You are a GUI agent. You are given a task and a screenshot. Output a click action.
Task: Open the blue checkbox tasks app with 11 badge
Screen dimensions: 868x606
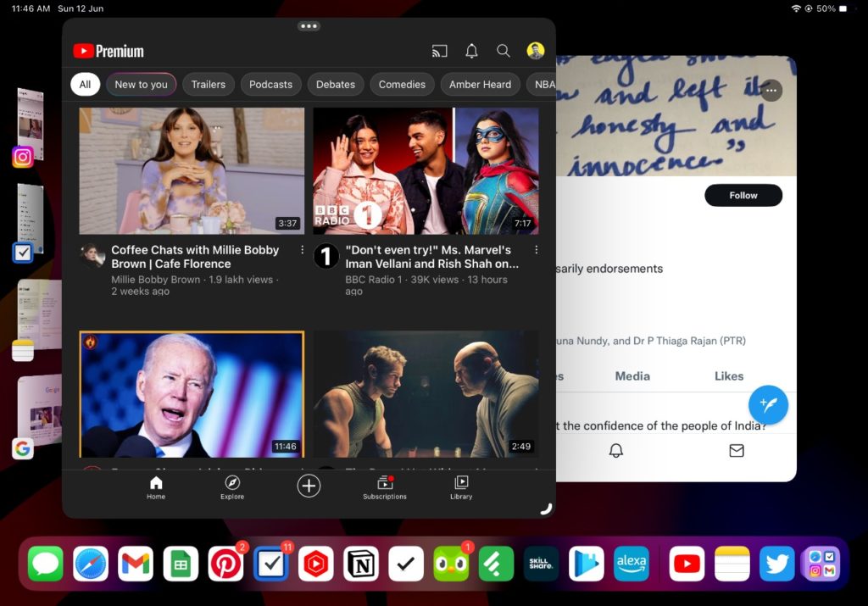(271, 564)
